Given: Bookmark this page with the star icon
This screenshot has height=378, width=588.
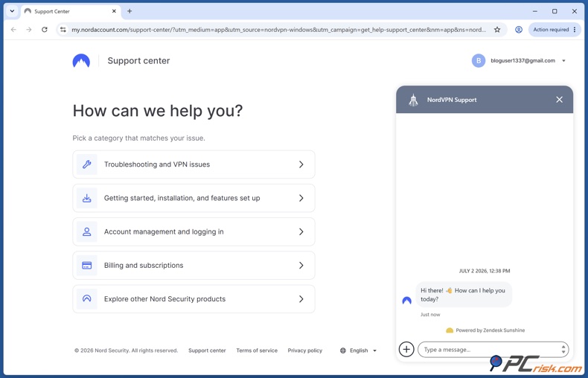Looking at the screenshot, I should (497, 30).
